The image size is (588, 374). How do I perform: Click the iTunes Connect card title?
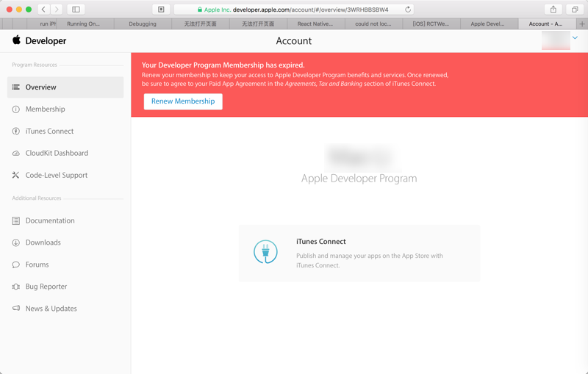[321, 242]
